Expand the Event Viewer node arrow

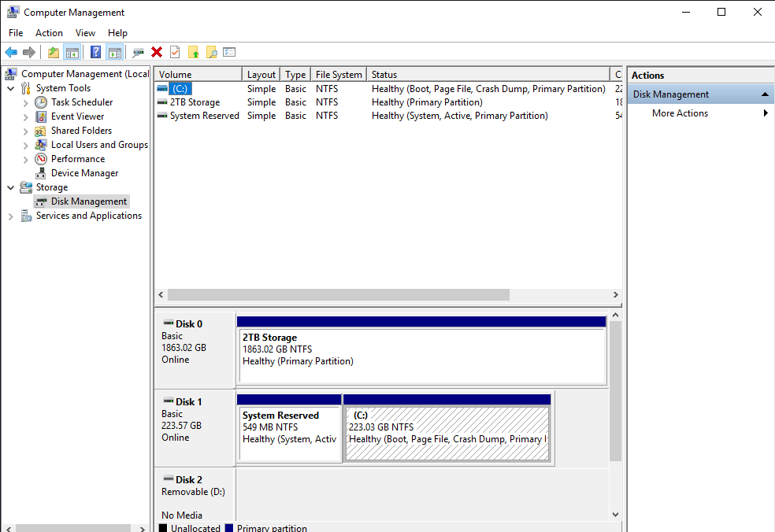click(x=26, y=117)
